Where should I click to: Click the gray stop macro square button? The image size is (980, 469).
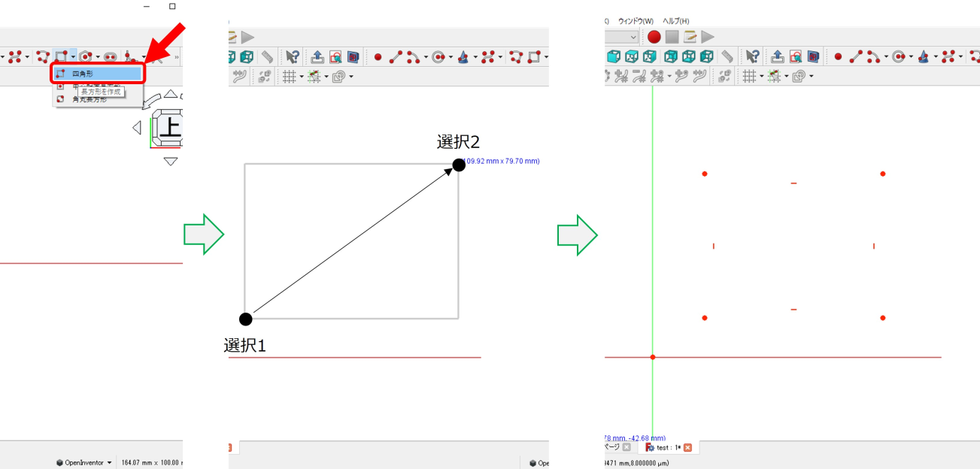coord(672,37)
